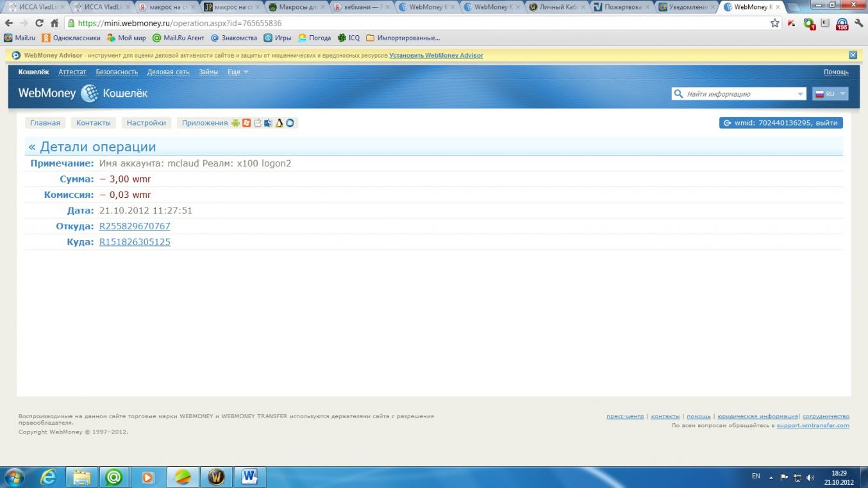The width and height of the screenshot is (868, 488).
Task: Bookmark page with the star icon
Action: (774, 23)
